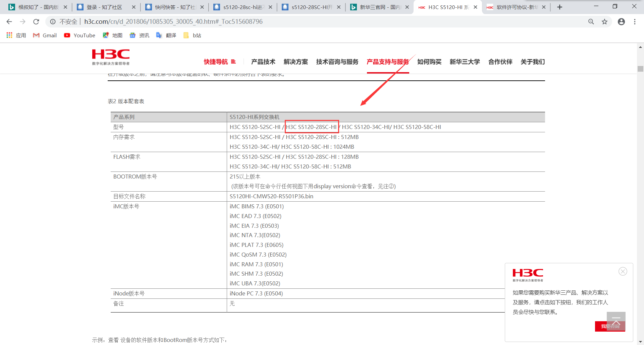
Task: Click the 我要咨询 consultation button
Action: [610, 326]
